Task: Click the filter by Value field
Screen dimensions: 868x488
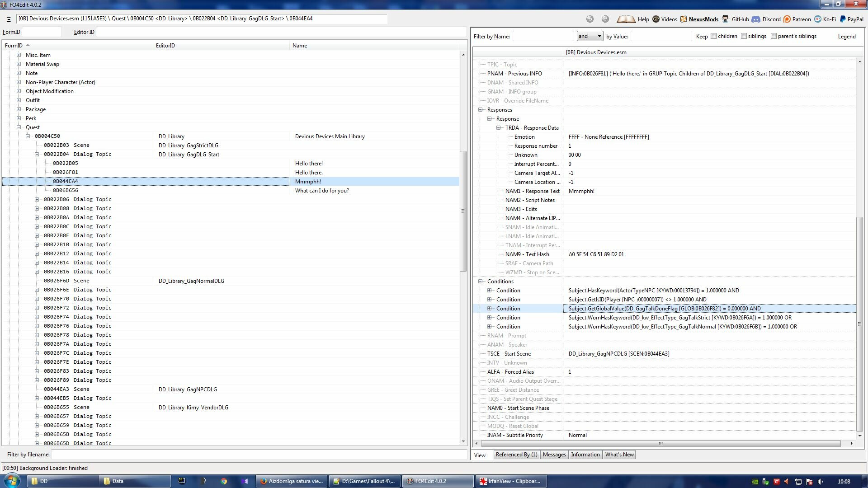Action: (x=661, y=37)
